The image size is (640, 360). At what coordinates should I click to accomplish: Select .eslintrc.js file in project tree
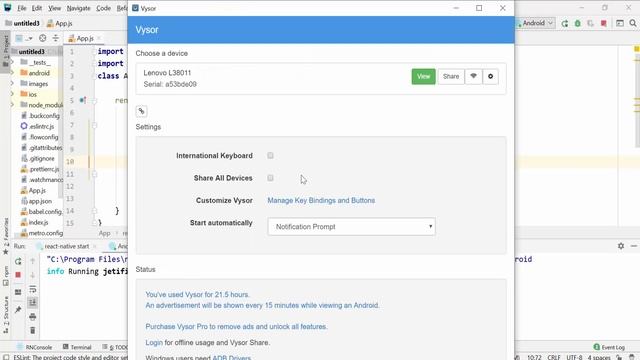click(37, 126)
